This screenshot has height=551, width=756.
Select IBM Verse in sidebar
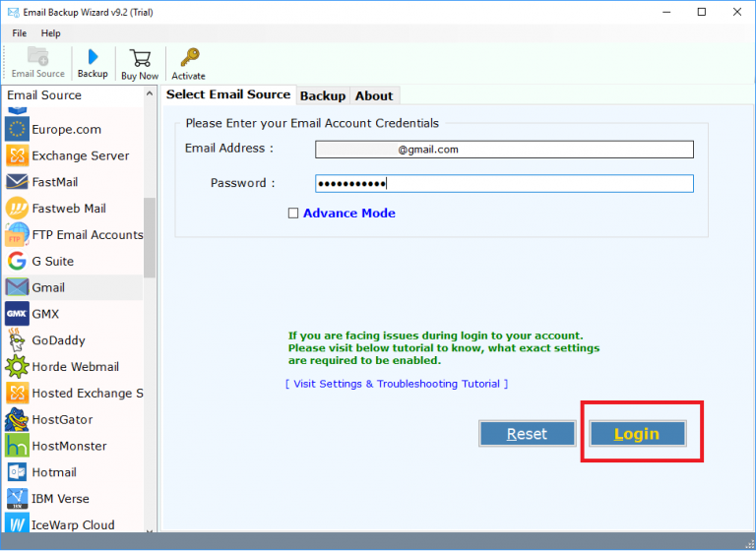point(60,498)
